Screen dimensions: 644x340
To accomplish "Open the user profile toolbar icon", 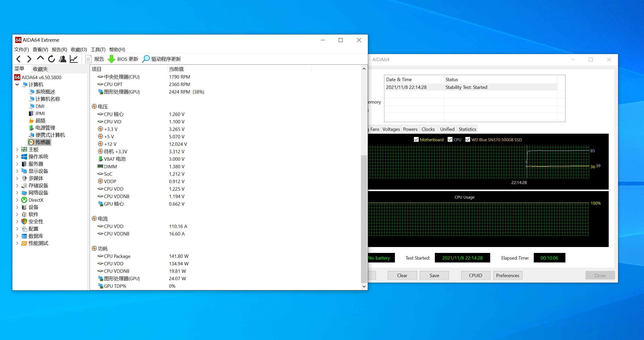I will click(63, 59).
